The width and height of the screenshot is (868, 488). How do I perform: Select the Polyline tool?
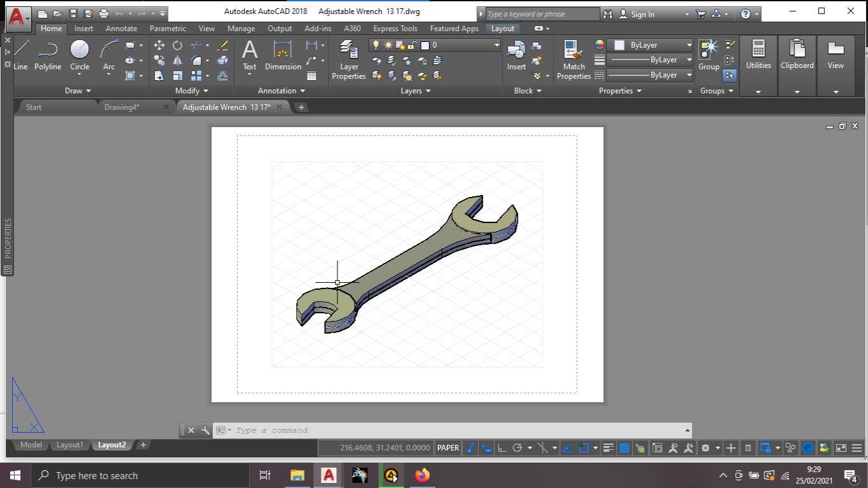(48, 55)
